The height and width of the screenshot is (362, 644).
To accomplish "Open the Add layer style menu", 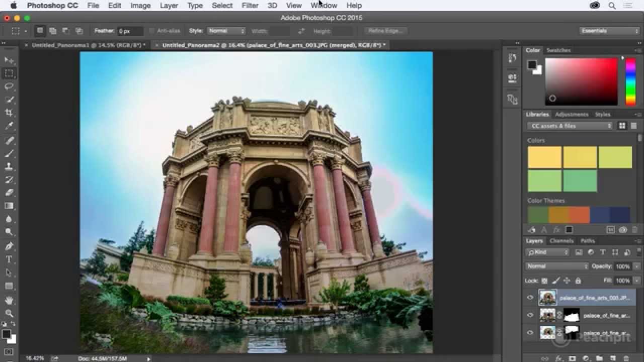I will click(x=558, y=358).
